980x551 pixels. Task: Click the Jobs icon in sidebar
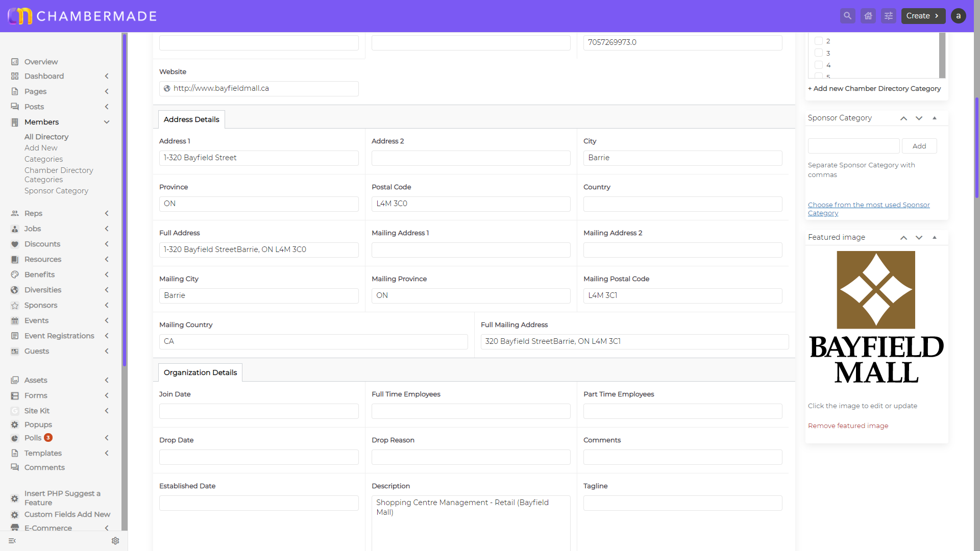tap(15, 229)
